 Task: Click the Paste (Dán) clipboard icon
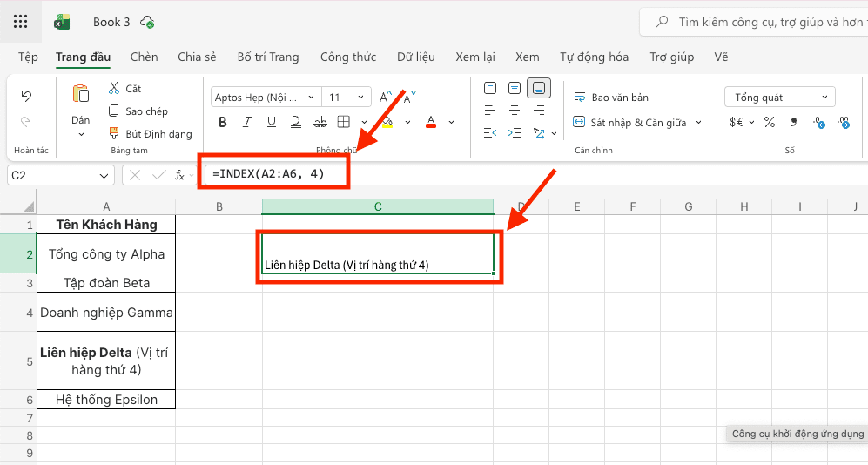point(81,94)
